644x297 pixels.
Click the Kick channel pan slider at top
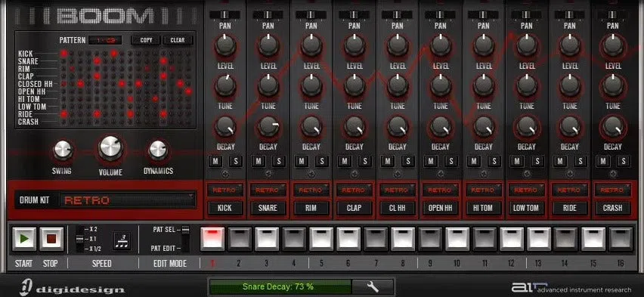(x=225, y=15)
